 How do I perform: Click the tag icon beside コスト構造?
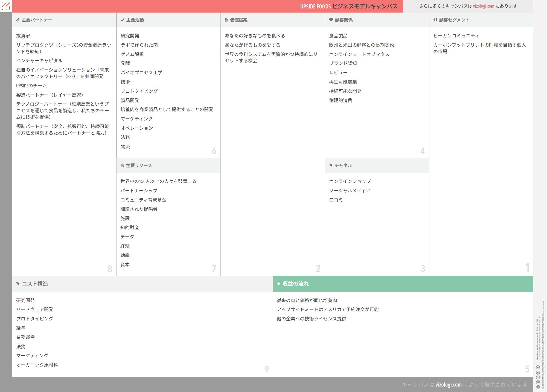pos(18,284)
